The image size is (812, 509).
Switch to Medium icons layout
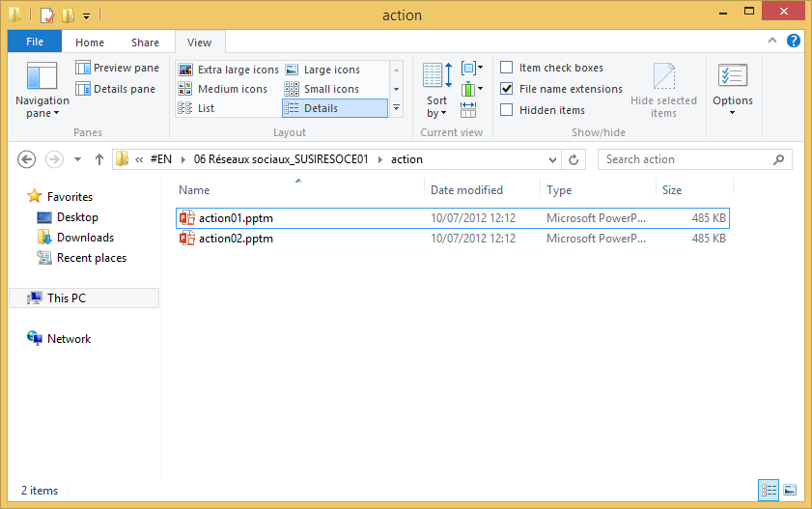point(223,89)
